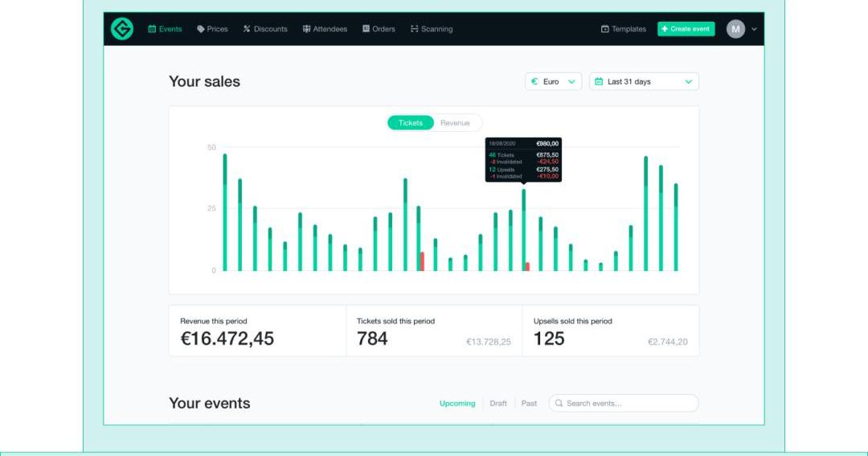
Task: Switch chart to Revenue view
Action: 455,123
